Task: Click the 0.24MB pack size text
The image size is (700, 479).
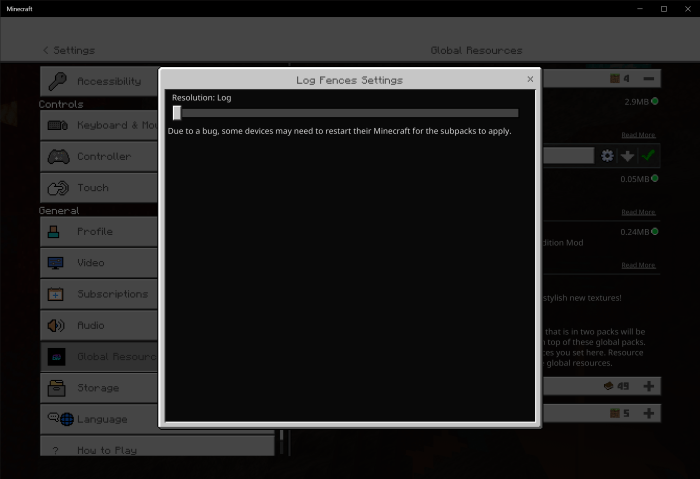Action: point(635,232)
